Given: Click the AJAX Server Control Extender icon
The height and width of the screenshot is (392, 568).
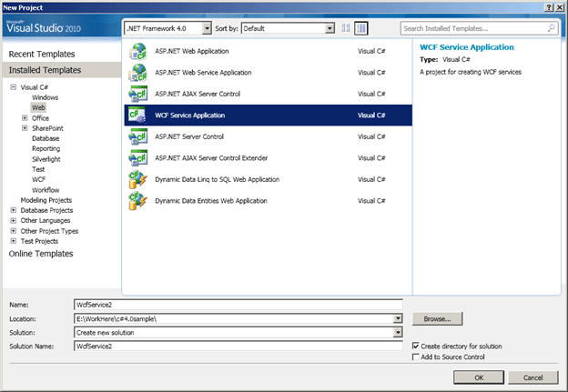Looking at the screenshot, I should point(138,158).
